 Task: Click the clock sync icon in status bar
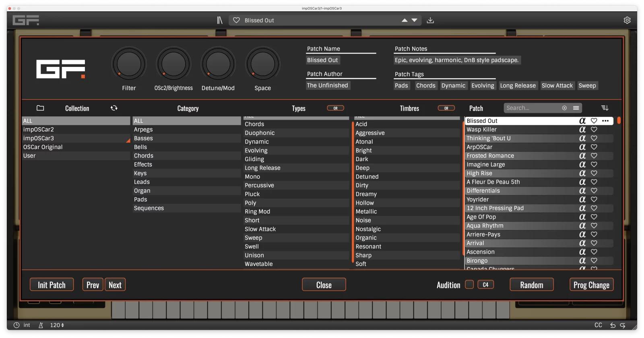pyautogui.click(x=17, y=325)
